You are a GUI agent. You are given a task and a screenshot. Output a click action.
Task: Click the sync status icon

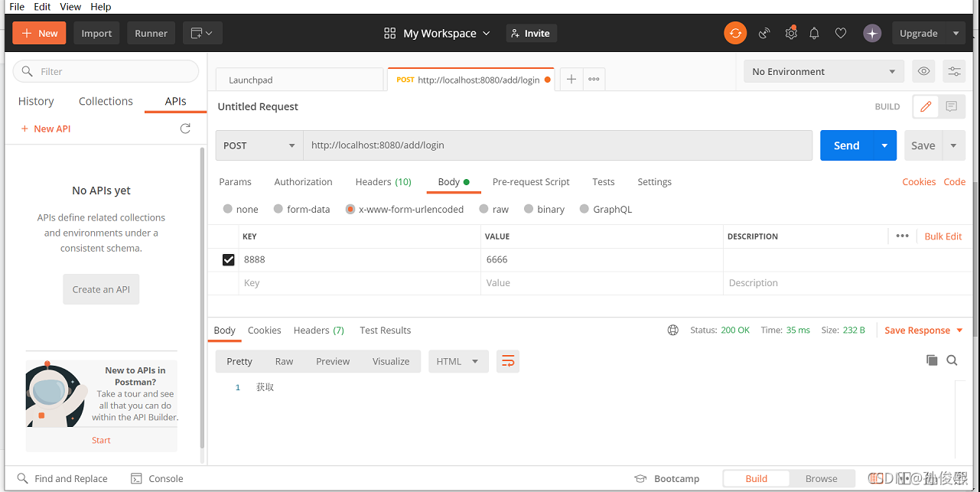[735, 33]
